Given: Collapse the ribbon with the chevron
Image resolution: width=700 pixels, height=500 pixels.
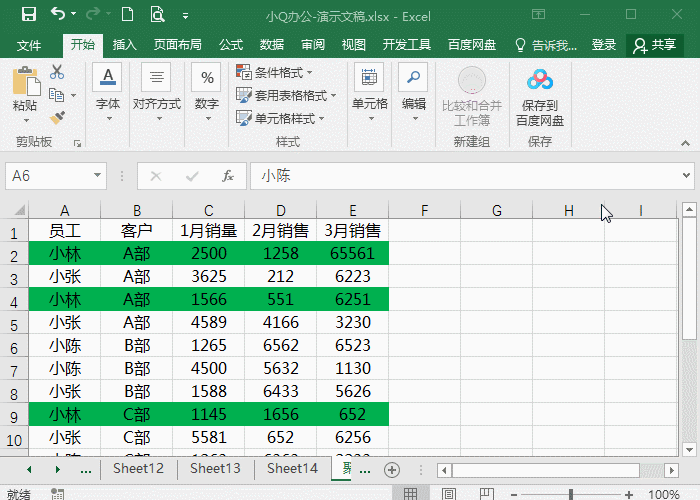Looking at the screenshot, I should 685,143.
